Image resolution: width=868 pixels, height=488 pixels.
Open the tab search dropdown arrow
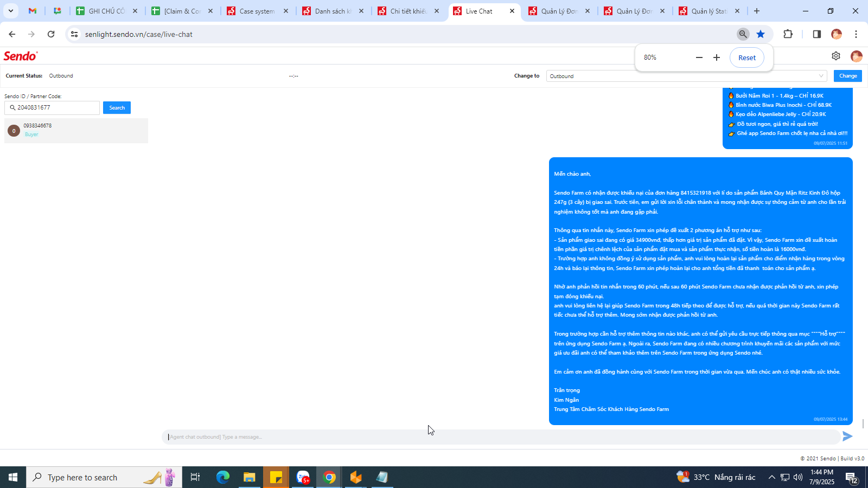click(x=10, y=11)
